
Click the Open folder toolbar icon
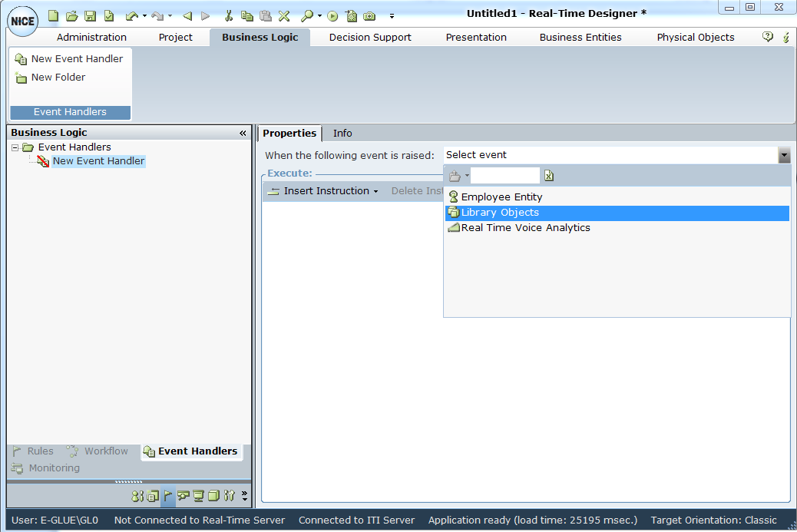(x=71, y=15)
